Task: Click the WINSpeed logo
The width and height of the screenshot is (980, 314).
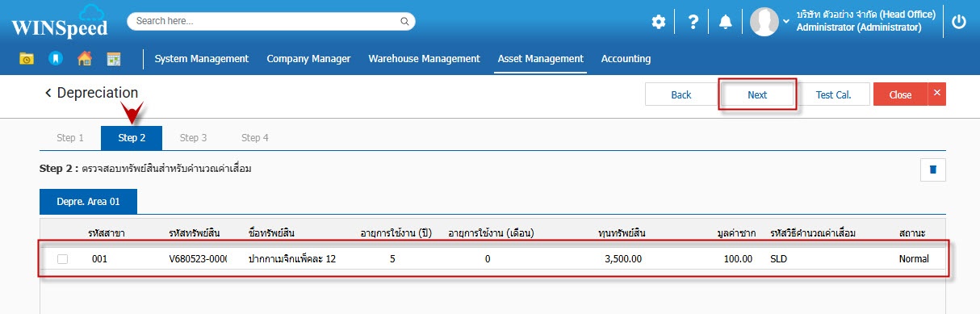Action: (61, 22)
